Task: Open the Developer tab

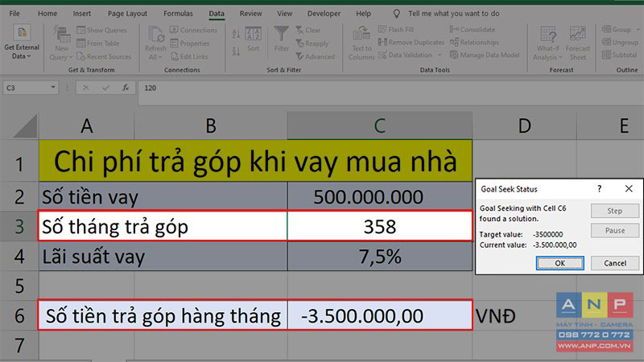Action: click(324, 14)
